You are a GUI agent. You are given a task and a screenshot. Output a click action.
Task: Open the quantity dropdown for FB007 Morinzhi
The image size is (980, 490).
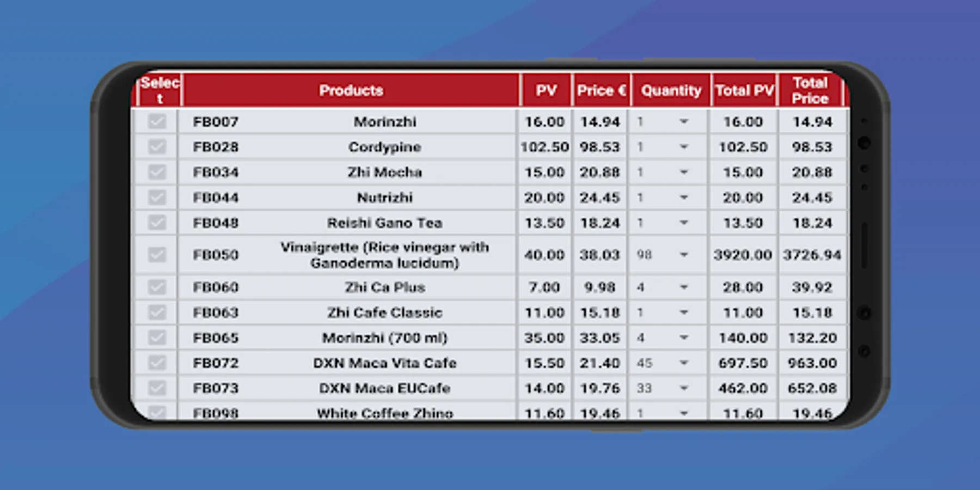tap(667, 121)
